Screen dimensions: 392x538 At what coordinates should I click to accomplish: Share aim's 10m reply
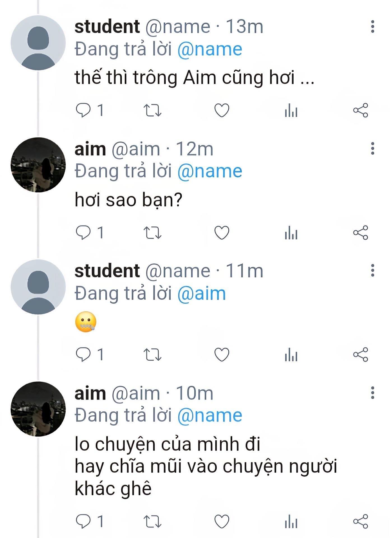click(x=361, y=521)
